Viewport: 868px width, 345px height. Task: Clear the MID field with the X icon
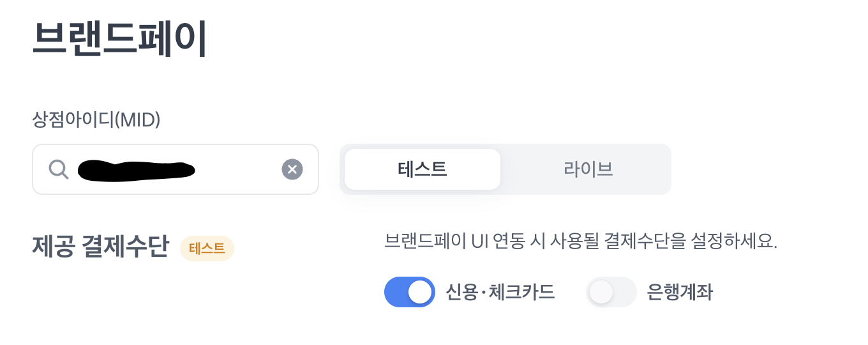click(292, 169)
